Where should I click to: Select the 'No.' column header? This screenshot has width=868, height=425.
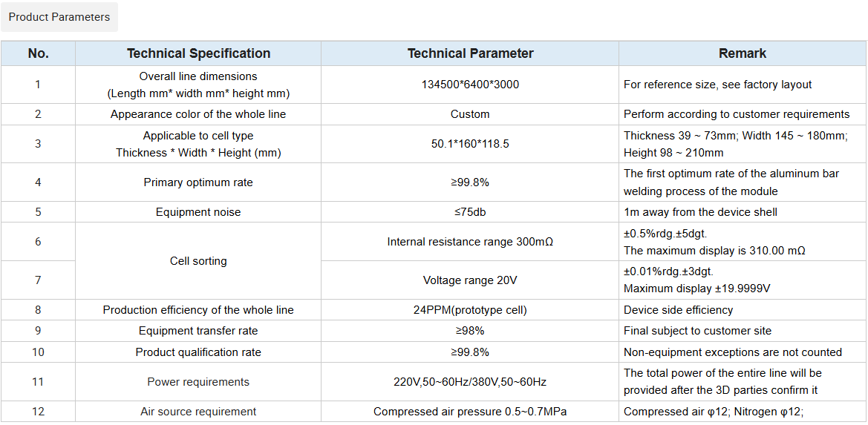[x=38, y=53]
